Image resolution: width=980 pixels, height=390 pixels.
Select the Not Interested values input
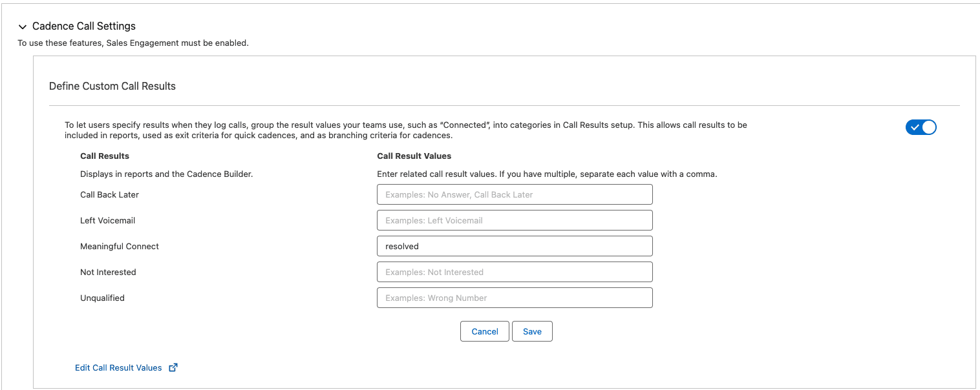tap(515, 272)
